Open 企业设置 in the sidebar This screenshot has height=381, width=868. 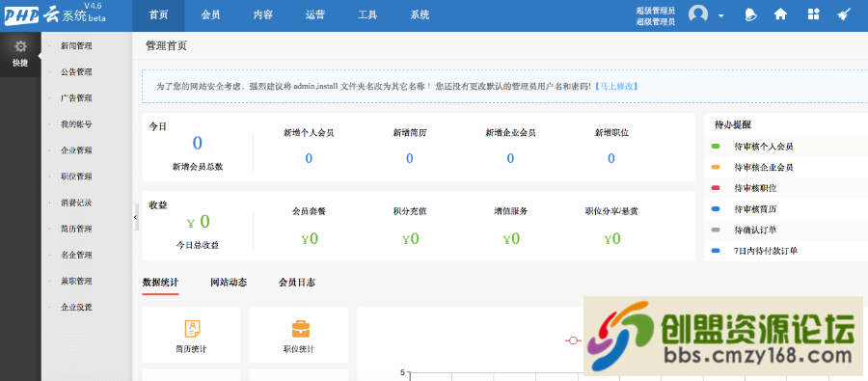pyautogui.click(x=76, y=308)
